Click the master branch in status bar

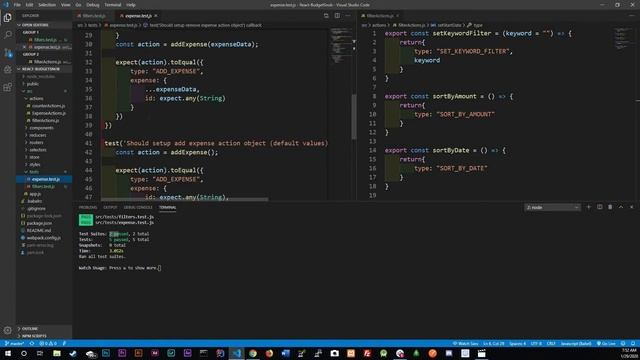[x=15, y=344]
